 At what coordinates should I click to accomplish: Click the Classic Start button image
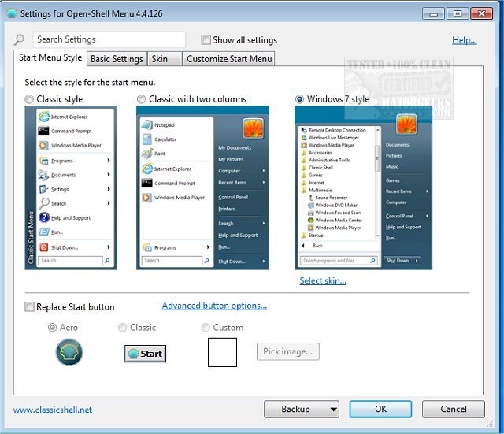[x=145, y=354]
